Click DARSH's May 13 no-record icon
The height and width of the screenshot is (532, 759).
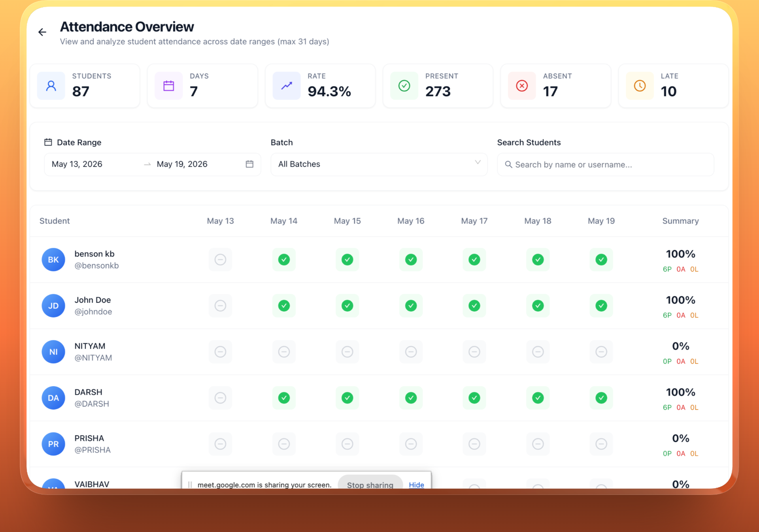pos(220,398)
